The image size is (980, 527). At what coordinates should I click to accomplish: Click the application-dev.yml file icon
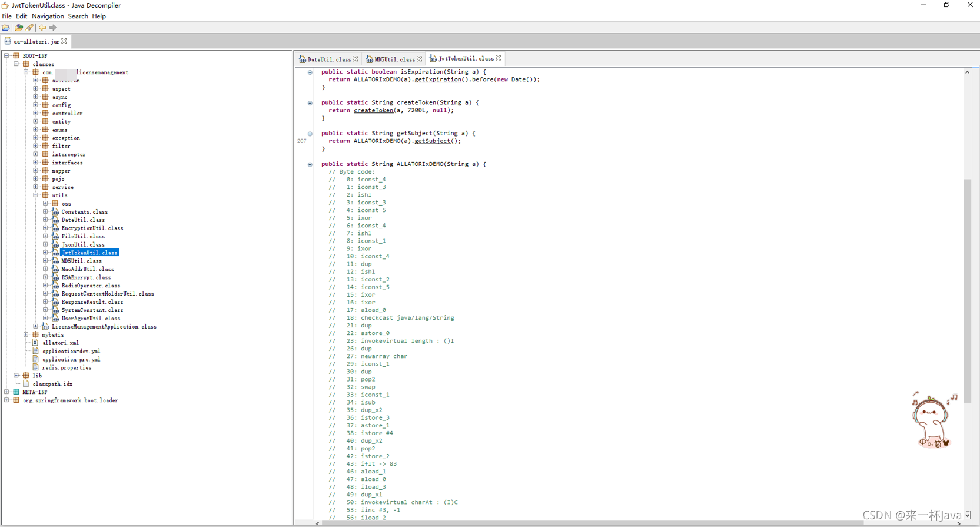click(35, 351)
